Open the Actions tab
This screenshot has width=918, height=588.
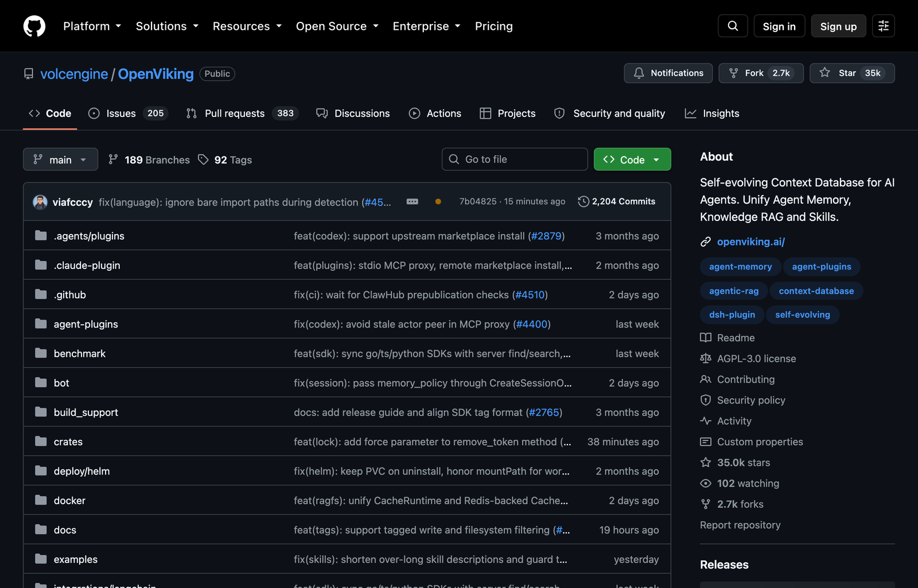pos(435,114)
